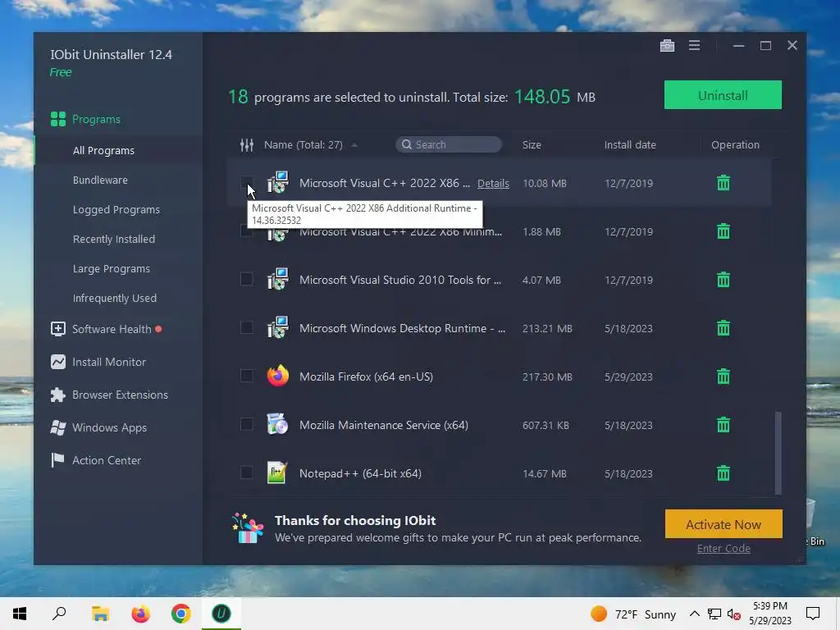Launch Chrome from the taskbar
The height and width of the screenshot is (630, 840).
pos(181,614)
